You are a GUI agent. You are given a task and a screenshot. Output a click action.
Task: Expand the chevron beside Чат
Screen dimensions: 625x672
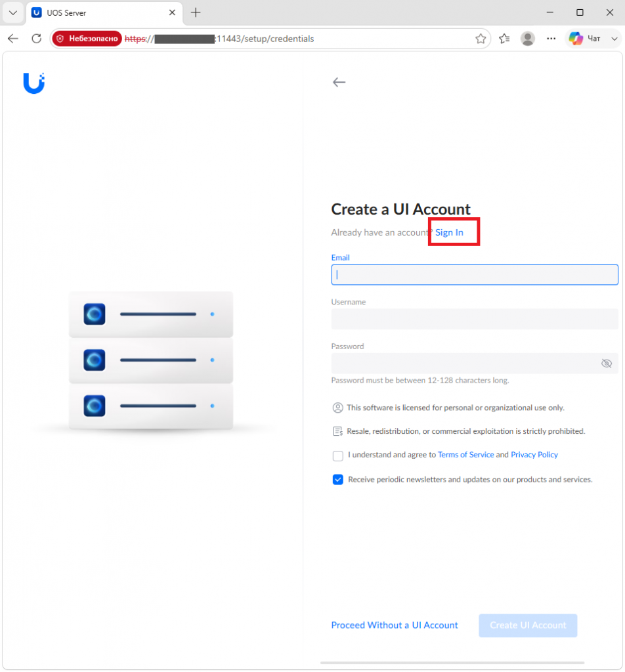click(x=614, y=39)
